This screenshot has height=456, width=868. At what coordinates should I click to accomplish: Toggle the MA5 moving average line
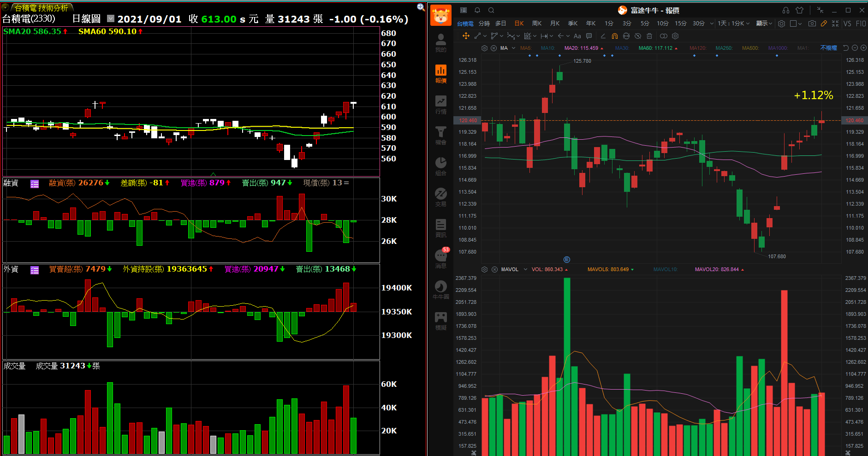point(526,48)
